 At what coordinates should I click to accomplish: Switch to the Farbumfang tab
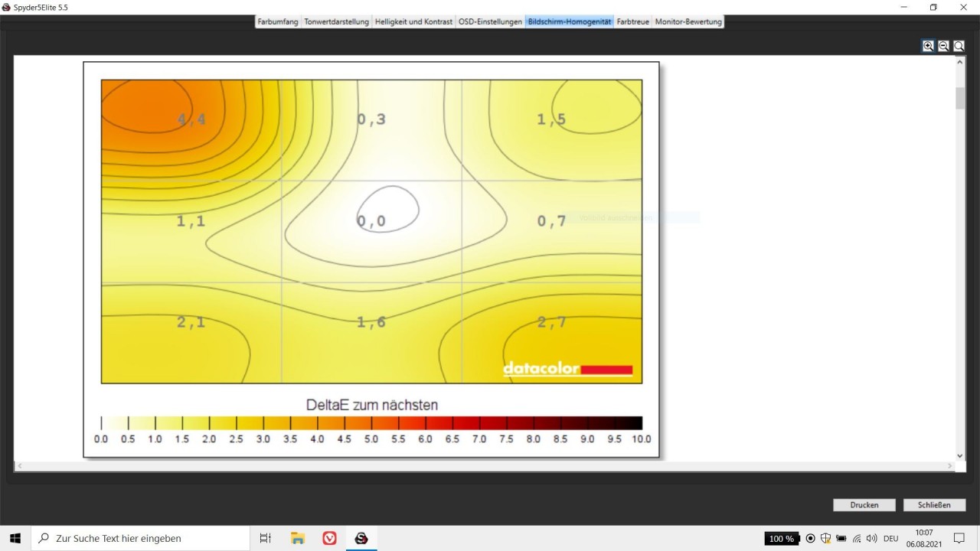[277, 21]
